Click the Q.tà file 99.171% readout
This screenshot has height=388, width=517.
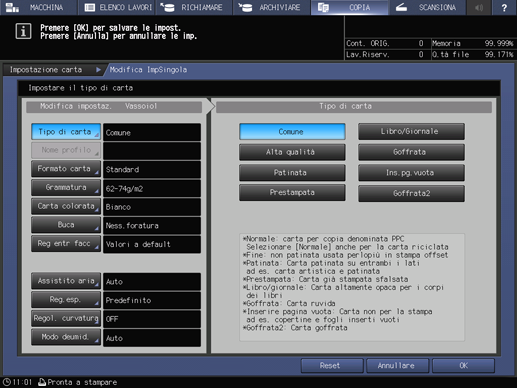click(x=473, y=54)
